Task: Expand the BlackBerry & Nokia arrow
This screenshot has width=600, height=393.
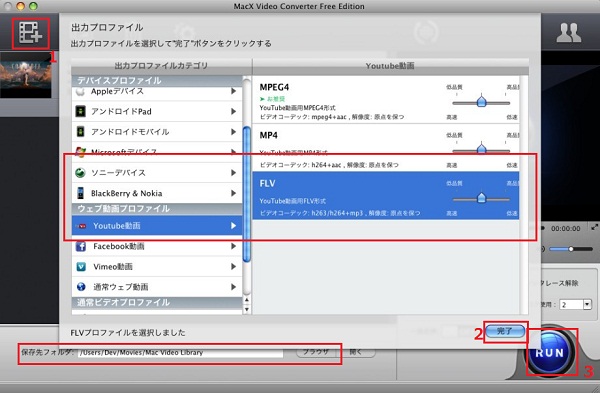Action: tap(233, 193)
